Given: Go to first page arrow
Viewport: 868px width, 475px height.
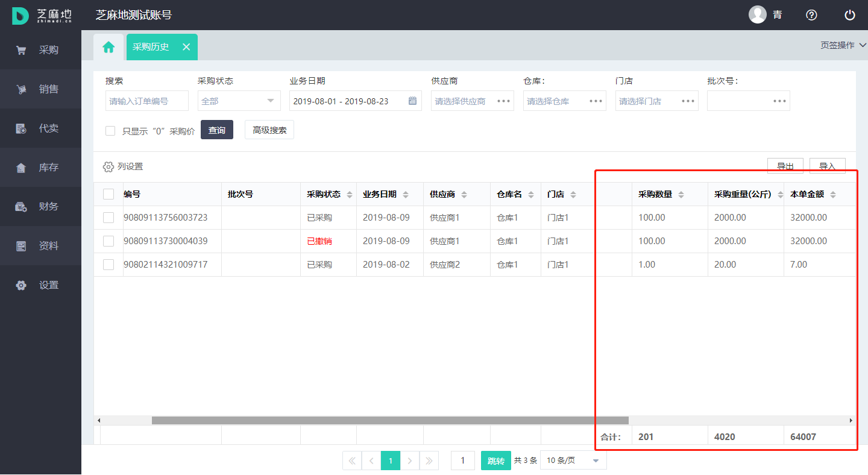Looking at the screenshot, I should 352,461.
